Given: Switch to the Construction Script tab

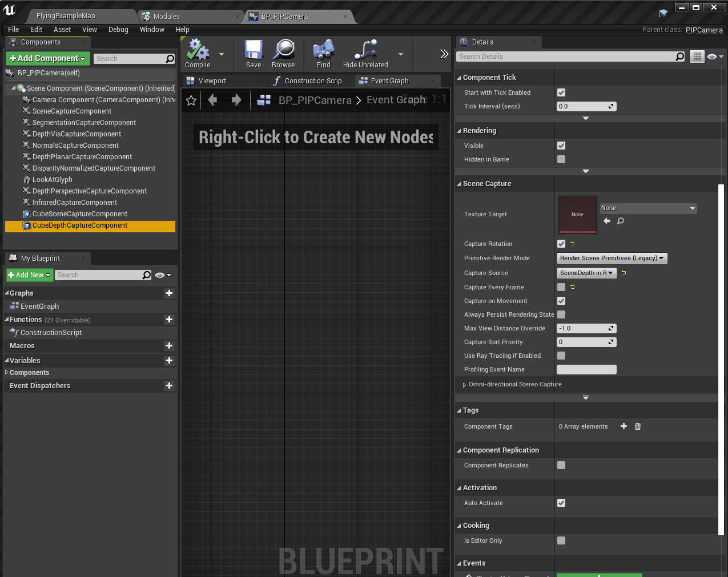Looking at the screenshot, I should pos(313,81).
